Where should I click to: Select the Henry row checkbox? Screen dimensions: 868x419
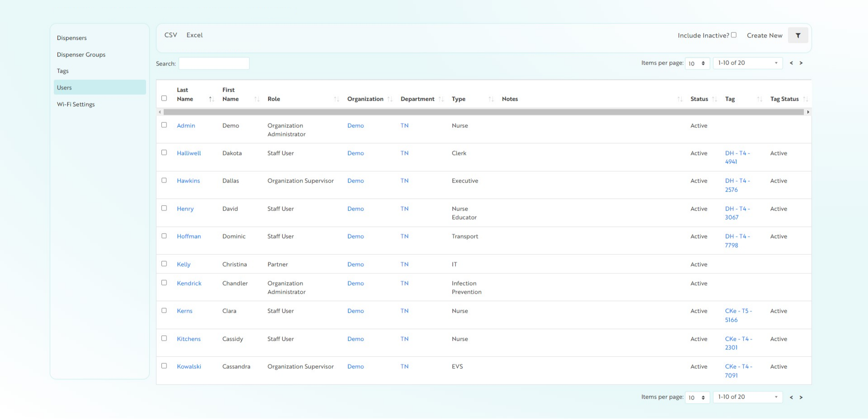(x=164, y=208)
